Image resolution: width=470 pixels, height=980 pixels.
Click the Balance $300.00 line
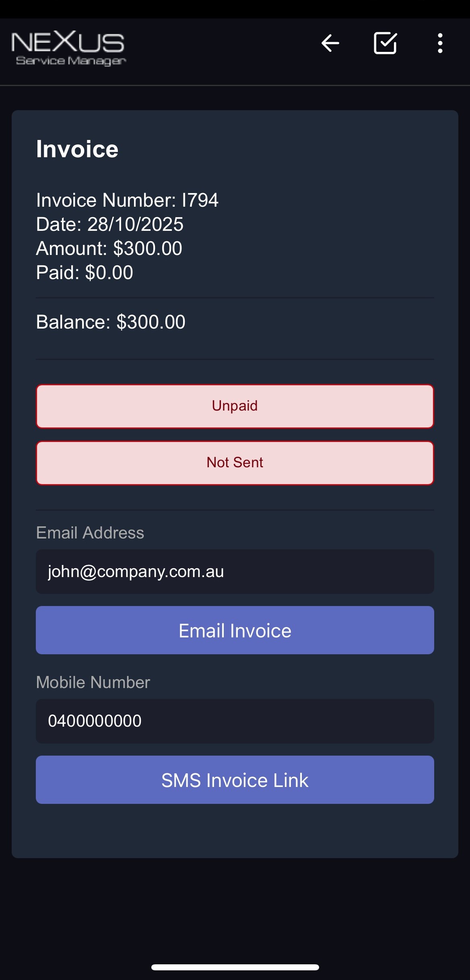pyautogui.click(x=111, y=322)
